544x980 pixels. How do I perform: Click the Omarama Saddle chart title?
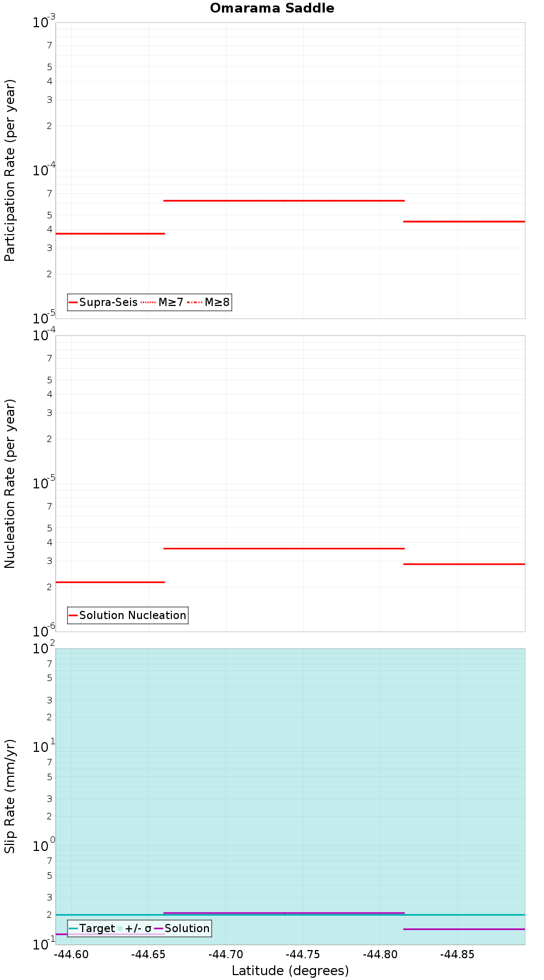(x=272, y=8)
